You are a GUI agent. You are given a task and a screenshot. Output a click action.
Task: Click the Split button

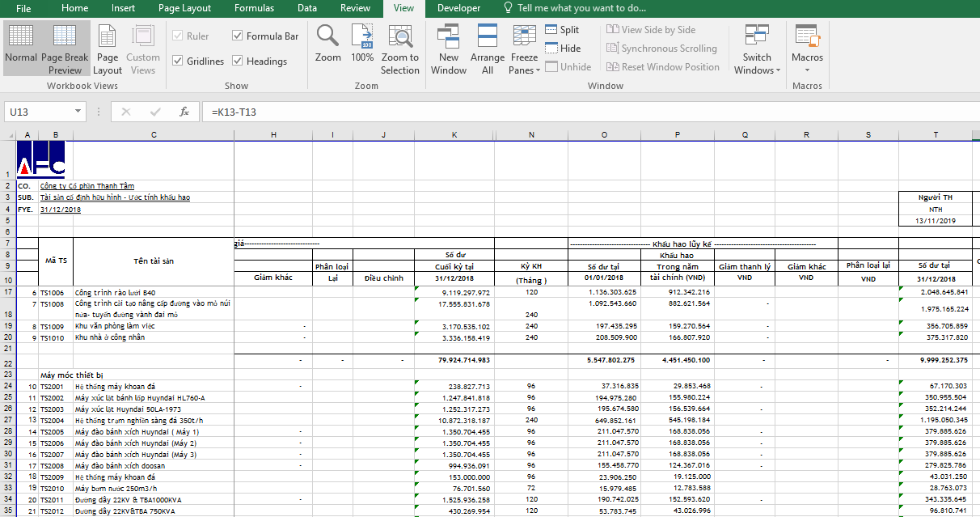(562, 30)
